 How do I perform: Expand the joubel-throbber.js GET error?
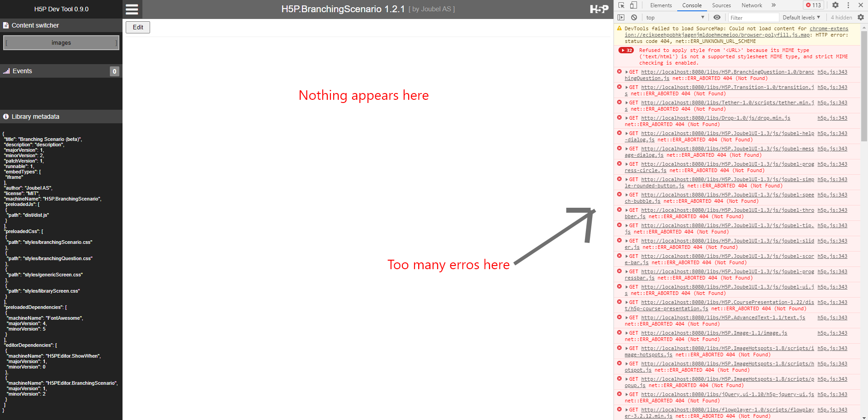(627, 210)
